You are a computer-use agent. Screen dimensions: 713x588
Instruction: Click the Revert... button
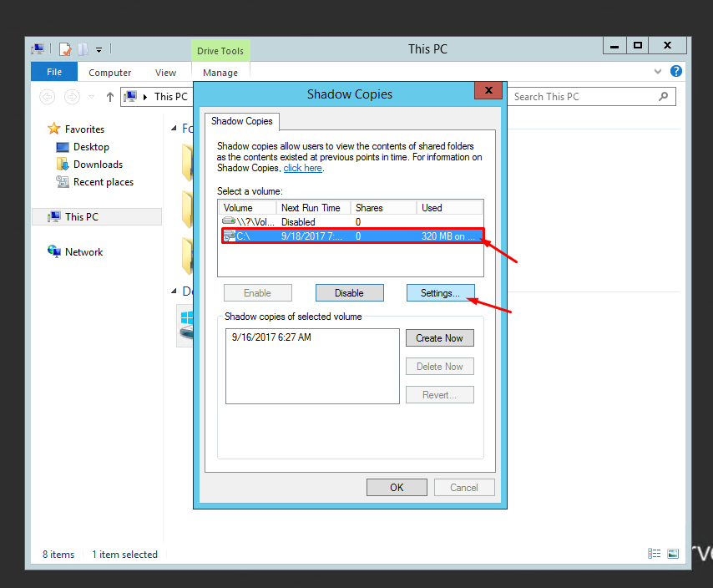439,395
